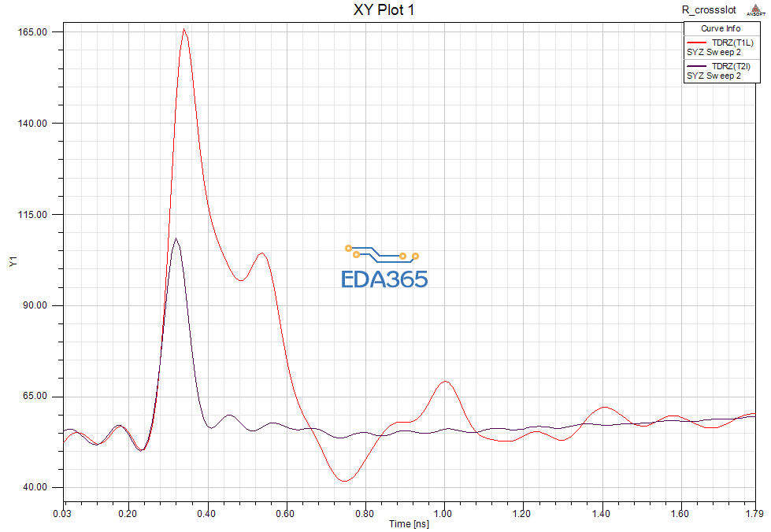
Task: Select the Time [ns] axis label
Action: click(409, 524)
